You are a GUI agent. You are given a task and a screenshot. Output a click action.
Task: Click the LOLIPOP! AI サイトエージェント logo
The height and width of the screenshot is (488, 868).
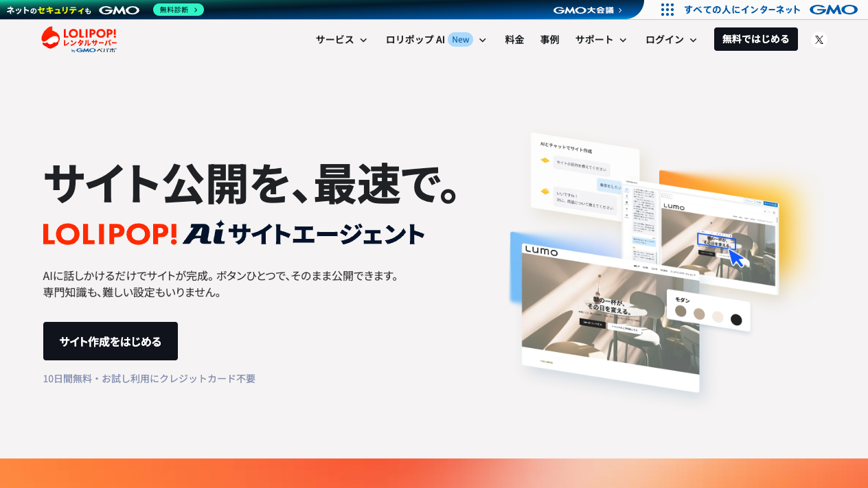click(x=233, y=233)
